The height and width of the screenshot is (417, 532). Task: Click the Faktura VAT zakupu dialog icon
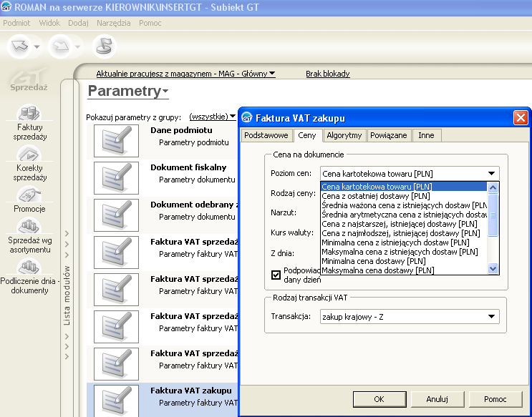coord(247,117)
